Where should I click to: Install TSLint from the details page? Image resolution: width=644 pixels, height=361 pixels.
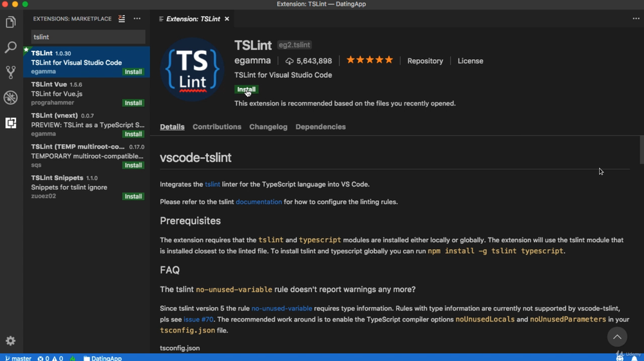click(246, 89)
